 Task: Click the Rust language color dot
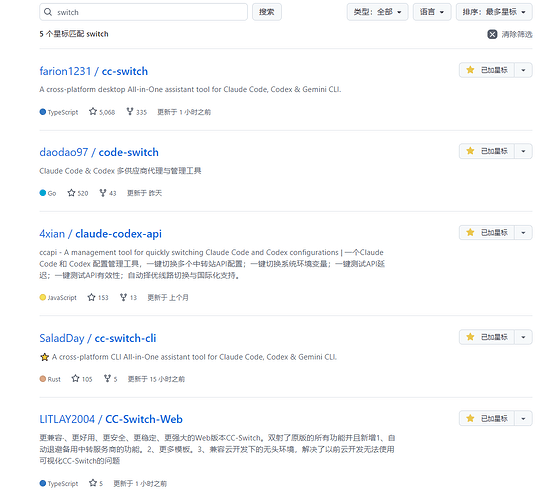pos(43,379)
